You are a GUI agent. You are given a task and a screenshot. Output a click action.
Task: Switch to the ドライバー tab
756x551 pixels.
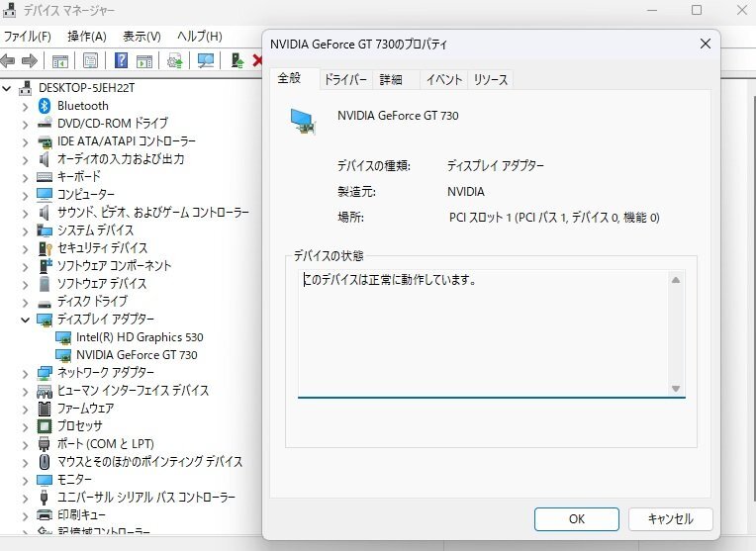pos(345,79)
